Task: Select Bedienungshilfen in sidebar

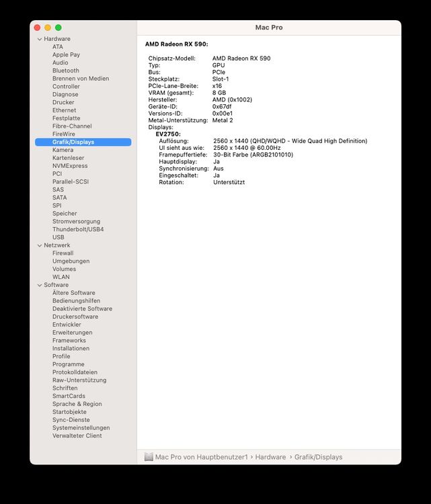Action: pyautogui.click(x=76, y=301)
